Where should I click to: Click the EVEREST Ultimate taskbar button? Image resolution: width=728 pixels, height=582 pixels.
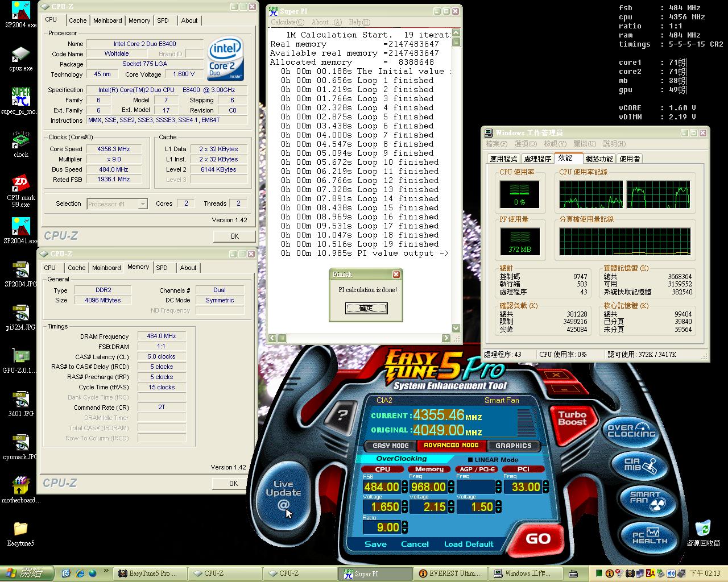tap(451, 573)
